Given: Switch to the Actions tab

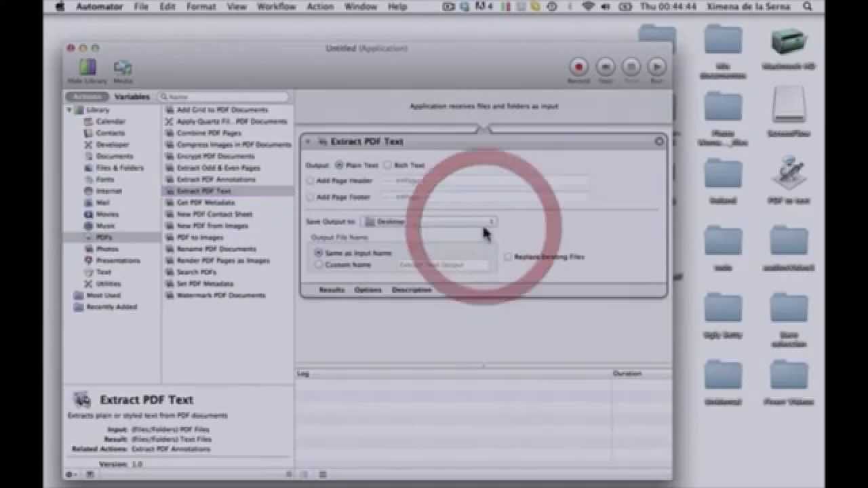Looking at the screenshot, I should coord(87,97).
